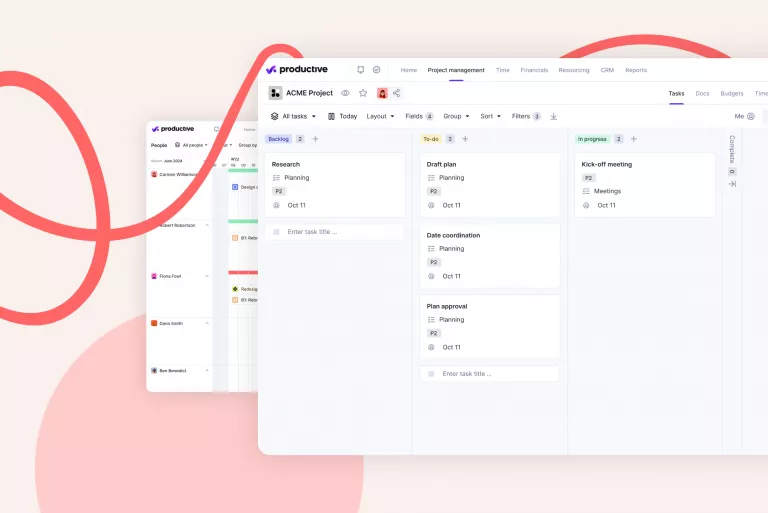
Task: Add a task to the To-do column with plus
Action: 465,139
